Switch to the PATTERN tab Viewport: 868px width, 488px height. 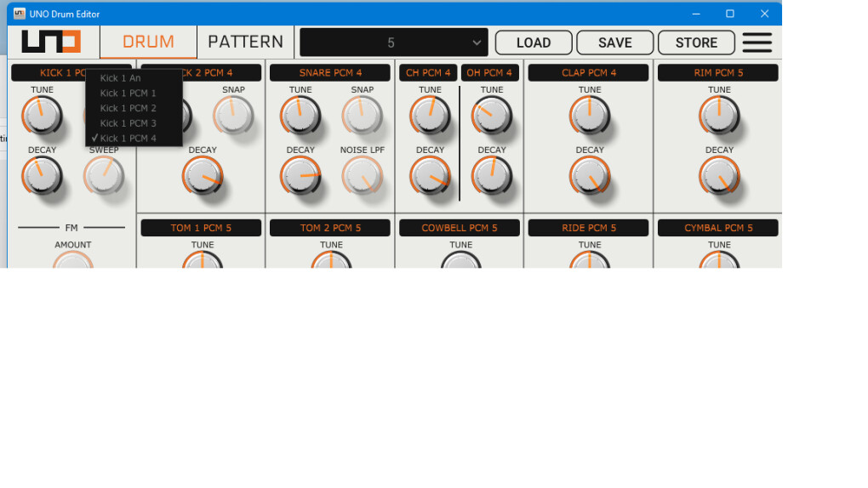click(245, 42)
